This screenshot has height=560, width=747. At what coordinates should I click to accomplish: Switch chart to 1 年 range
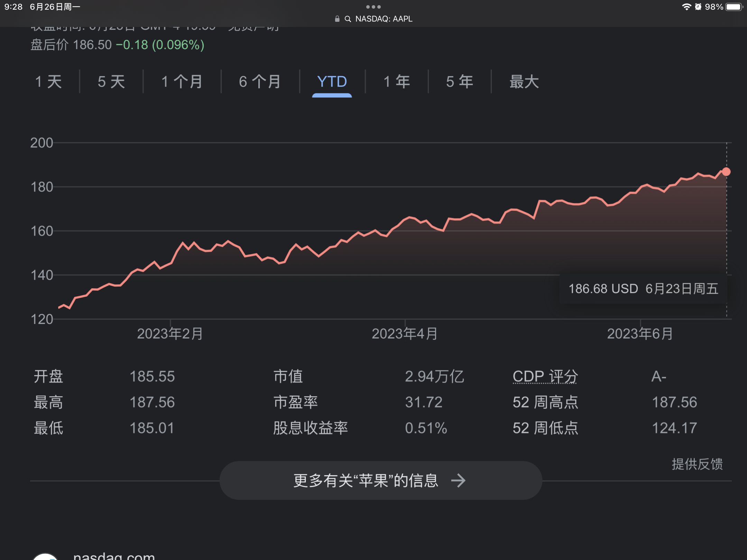pos(397,82)
